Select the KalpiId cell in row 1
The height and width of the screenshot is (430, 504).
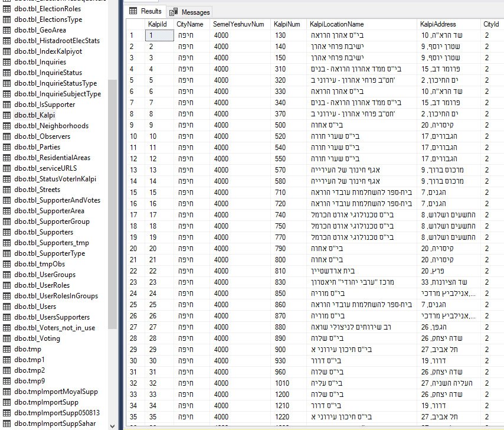pos(158,35)
